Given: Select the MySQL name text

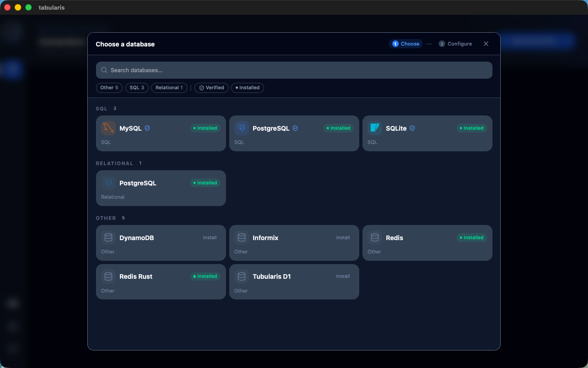Looking at the screenshot, I should (130, 128).
